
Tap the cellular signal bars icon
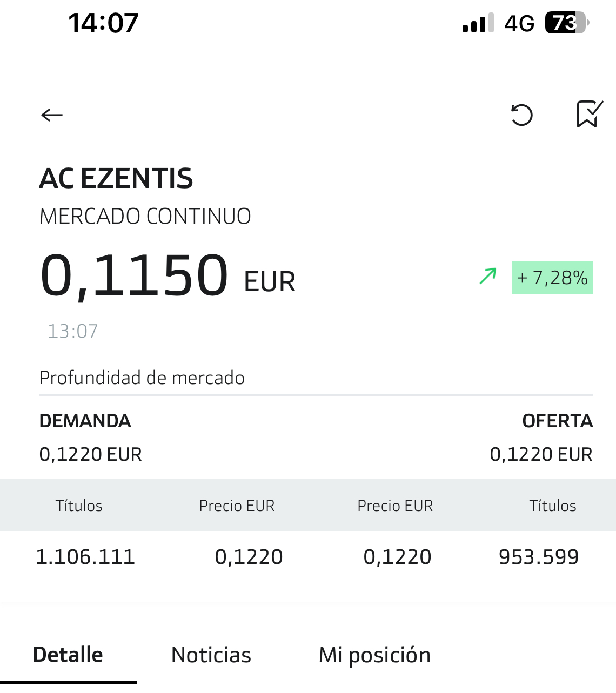tap(478, 23)
